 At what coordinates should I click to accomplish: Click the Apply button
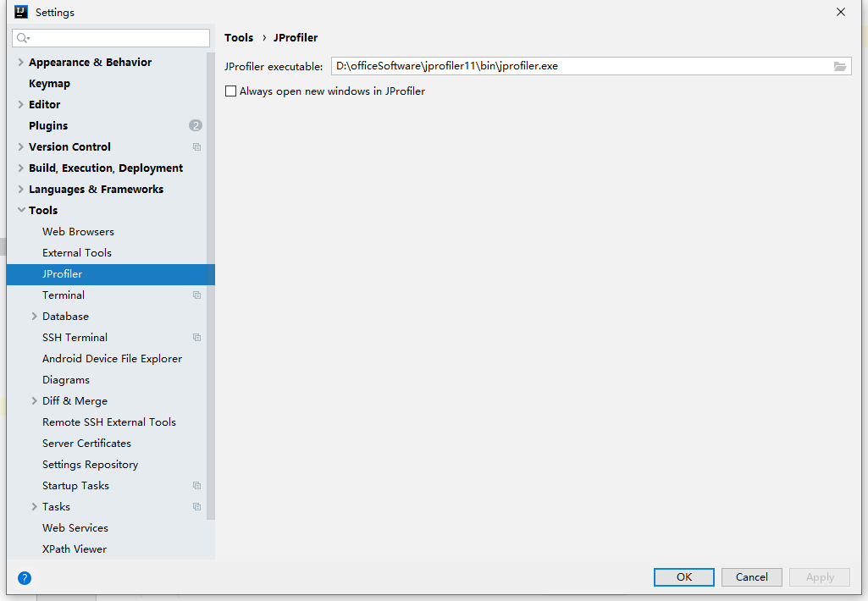(x=819, y=577)
